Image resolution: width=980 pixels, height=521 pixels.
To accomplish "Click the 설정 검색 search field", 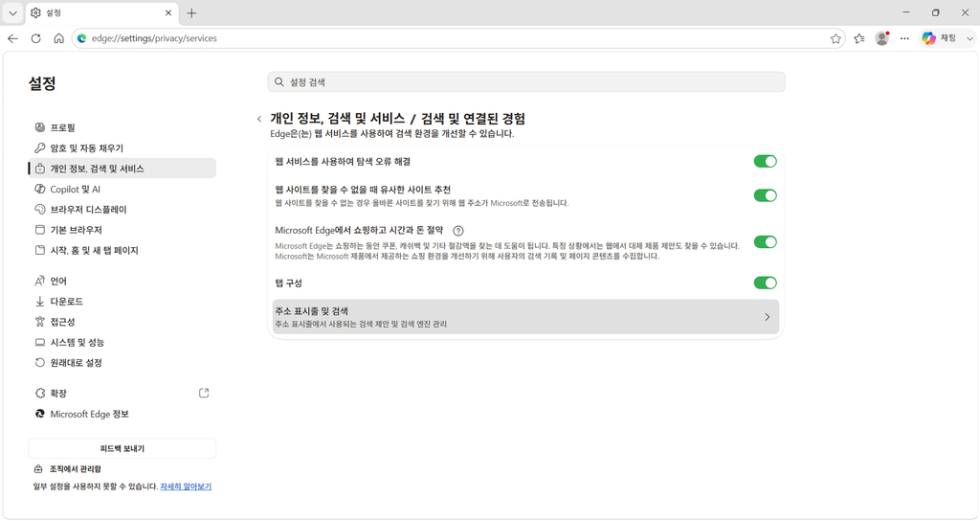I will pyautogui.click(x=526, y=82).
